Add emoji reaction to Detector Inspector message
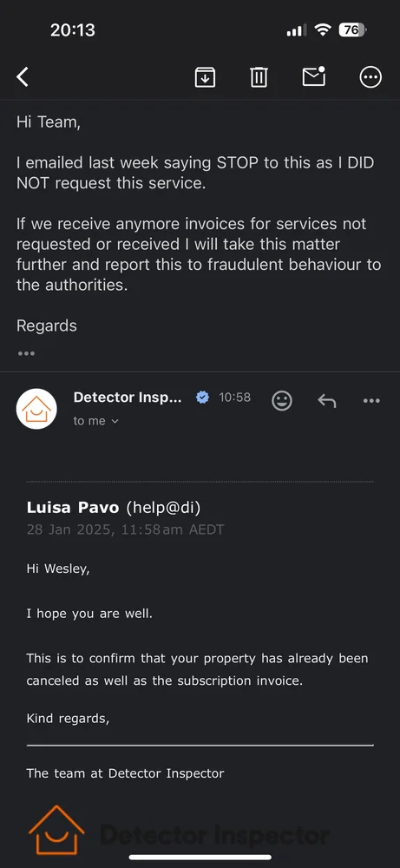Image resolution: width=400 pixels, height=868 pixels. coord(282,399)
